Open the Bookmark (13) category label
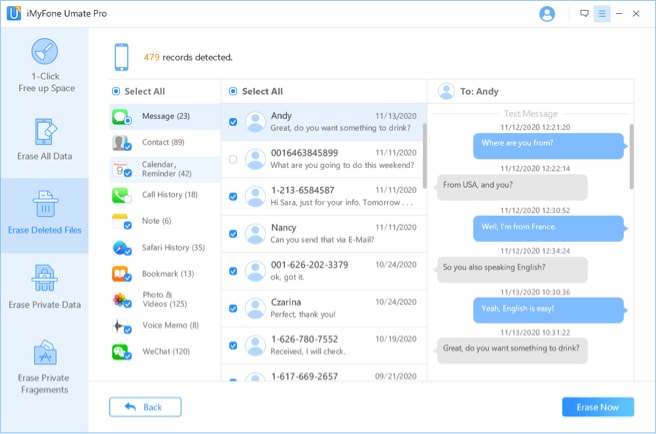Image resolution: width=656 pixels, height=434 pixels. point(168,274)
